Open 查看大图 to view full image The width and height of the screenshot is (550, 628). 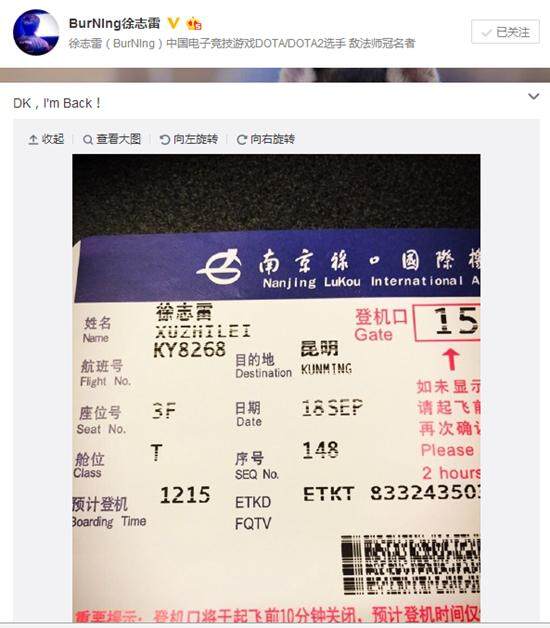click(112, 139)
